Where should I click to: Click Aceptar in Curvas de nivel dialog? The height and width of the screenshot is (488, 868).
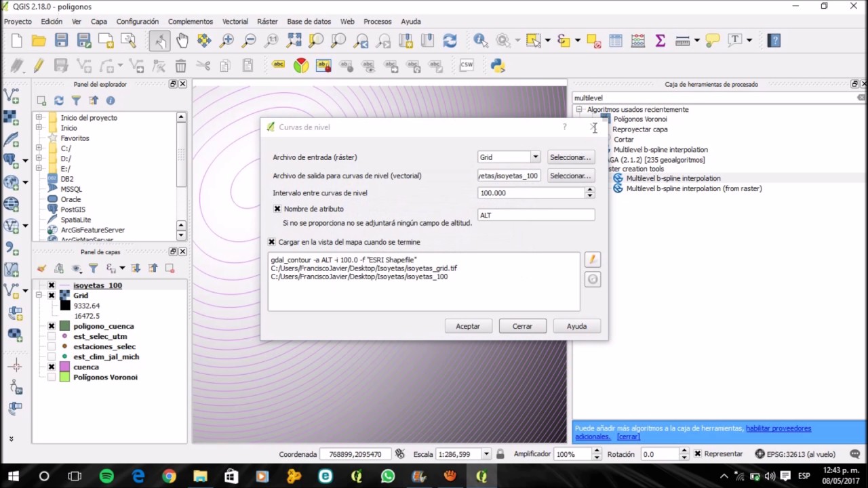tap(468, 326)
